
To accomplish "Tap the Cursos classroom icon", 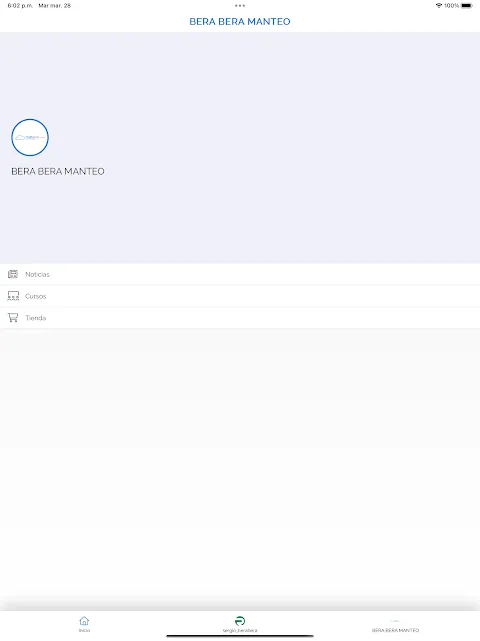I will tap(13, 296).
